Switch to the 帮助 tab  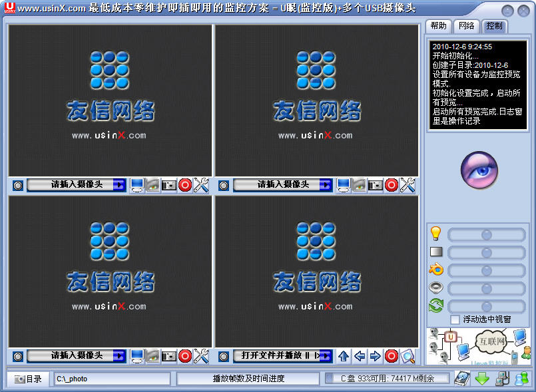[438, 26]
